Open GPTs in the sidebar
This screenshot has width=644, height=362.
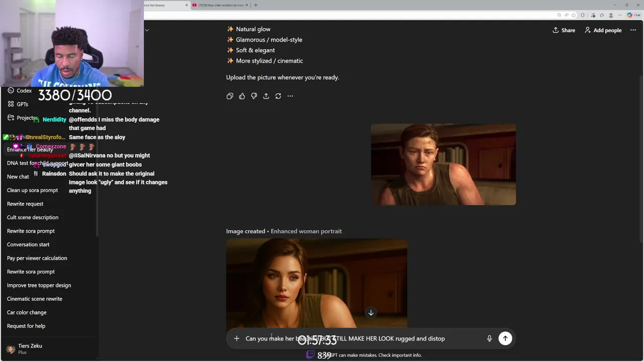pyautogui.click(x=19, y=104)
